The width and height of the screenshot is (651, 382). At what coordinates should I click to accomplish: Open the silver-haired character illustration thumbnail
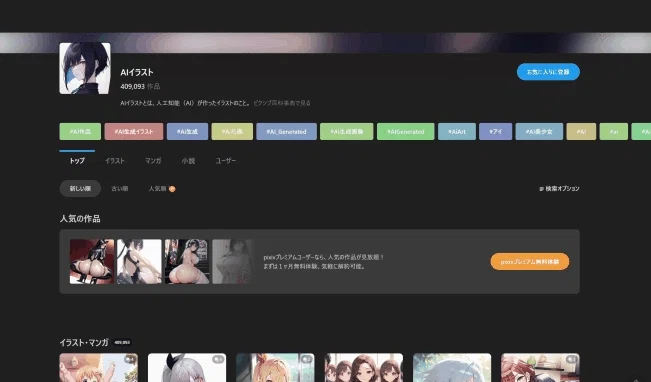187,367
